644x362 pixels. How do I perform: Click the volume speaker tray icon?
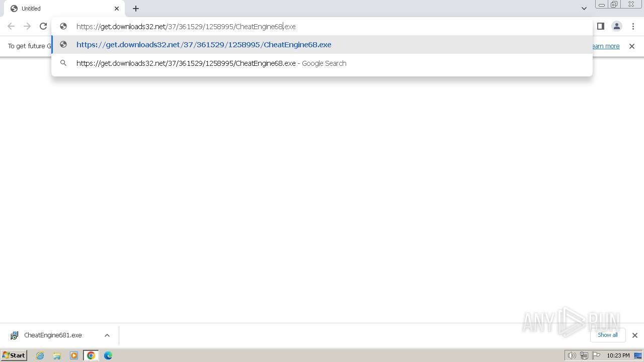click(x=572, y=355)
